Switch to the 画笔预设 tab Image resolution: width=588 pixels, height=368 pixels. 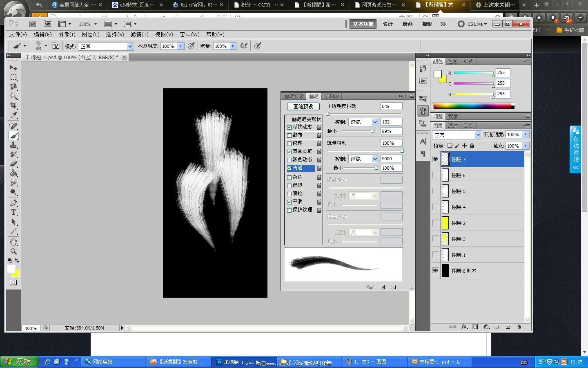(x=294, y=96)
